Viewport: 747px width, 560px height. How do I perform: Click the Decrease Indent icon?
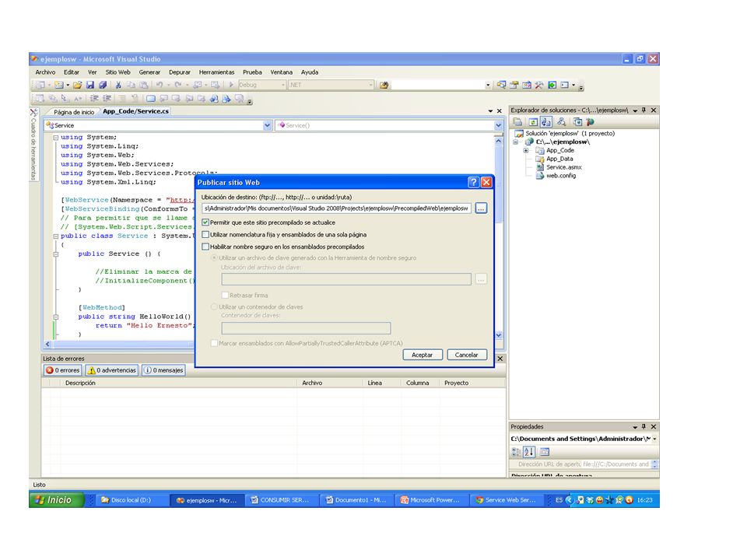point(94,98)
